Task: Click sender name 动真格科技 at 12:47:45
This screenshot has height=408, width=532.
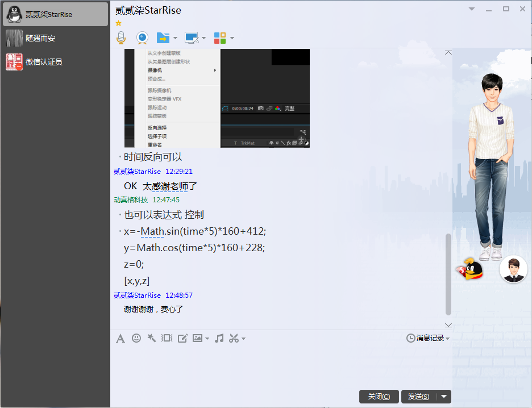Action: [x=131, y=200]
